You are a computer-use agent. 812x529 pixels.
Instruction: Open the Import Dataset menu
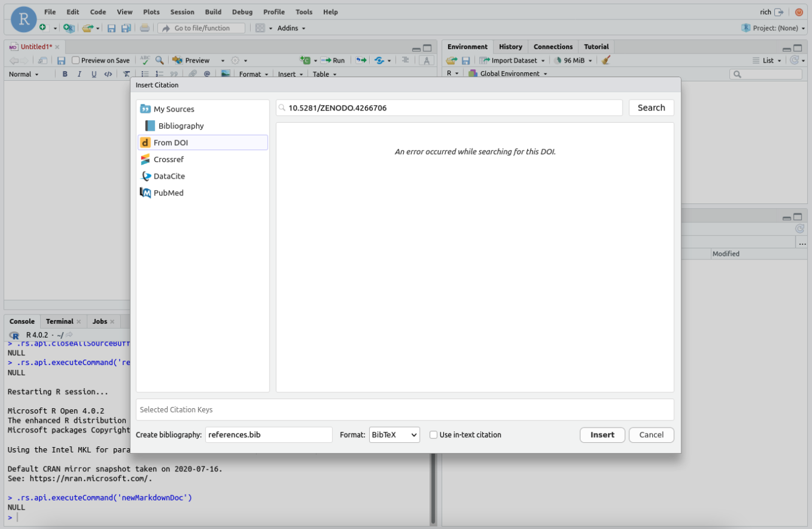[x=512, y=60]
